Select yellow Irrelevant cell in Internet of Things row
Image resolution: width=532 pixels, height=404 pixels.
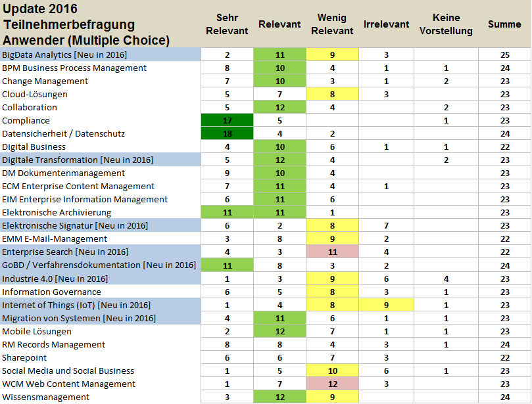(x=386, y=305)
